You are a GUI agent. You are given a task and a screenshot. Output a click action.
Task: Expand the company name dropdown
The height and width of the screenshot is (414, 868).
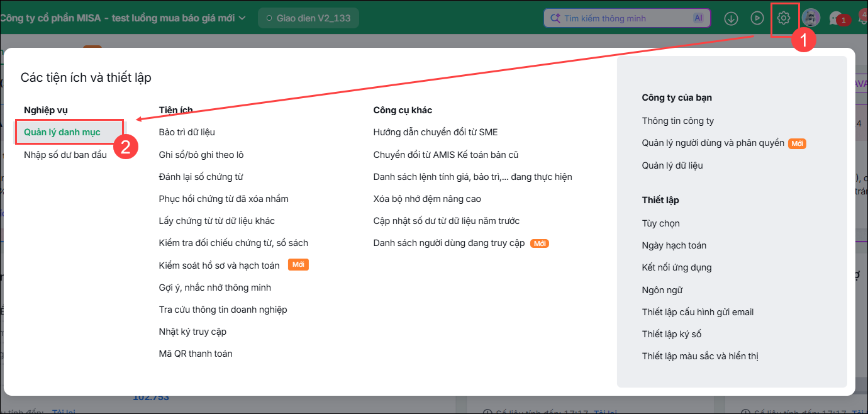(243, 18)
